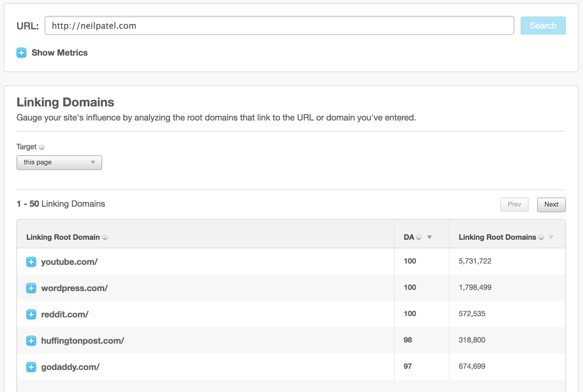
Task: Expand the godaddy.com row plus icon
Action: tap(31, 367)
